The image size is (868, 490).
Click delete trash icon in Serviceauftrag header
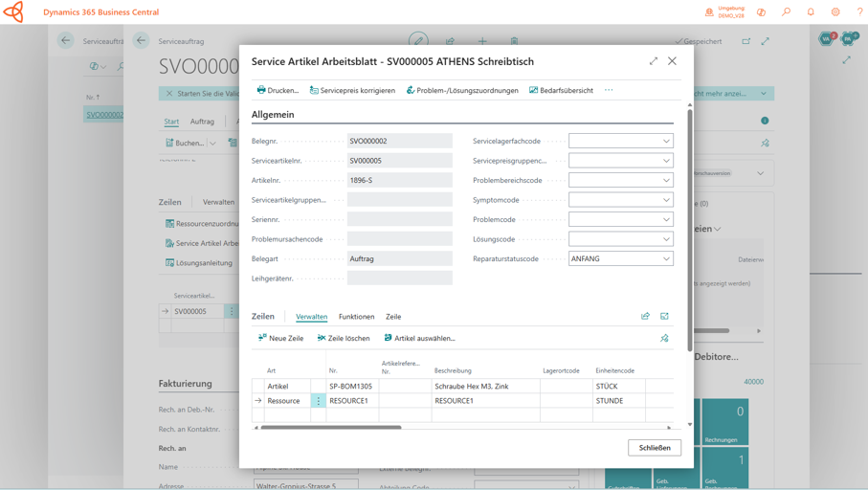click(514, 41)
